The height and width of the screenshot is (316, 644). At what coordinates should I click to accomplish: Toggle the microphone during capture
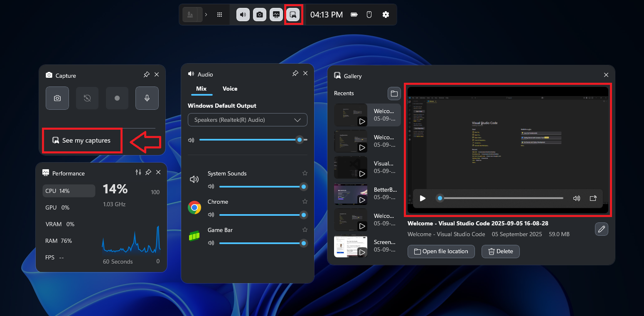147,98
